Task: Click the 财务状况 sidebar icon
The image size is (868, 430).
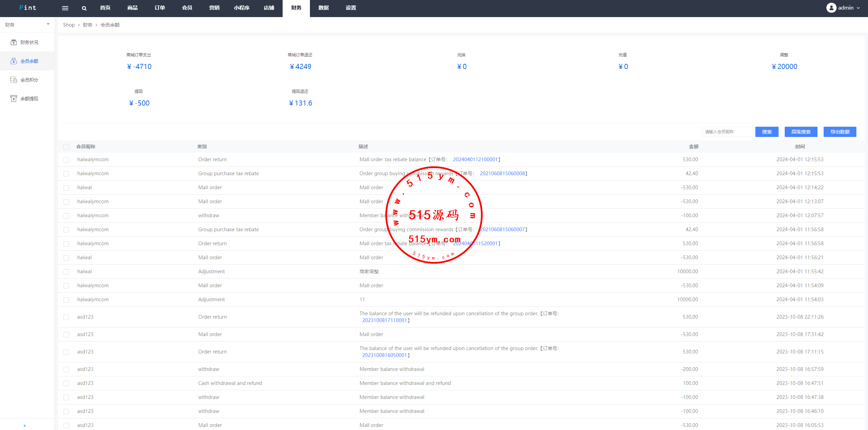Action: (14, 42)
